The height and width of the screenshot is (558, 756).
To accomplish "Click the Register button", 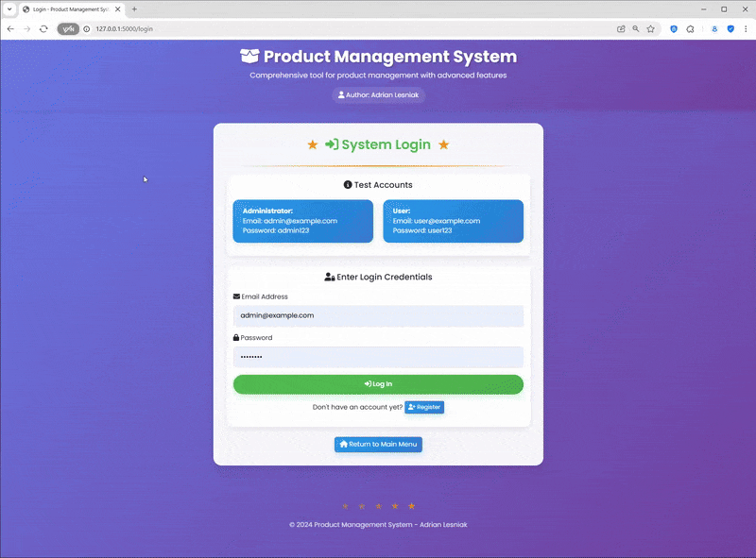I will pyautogui.click(x=423, y=407).
